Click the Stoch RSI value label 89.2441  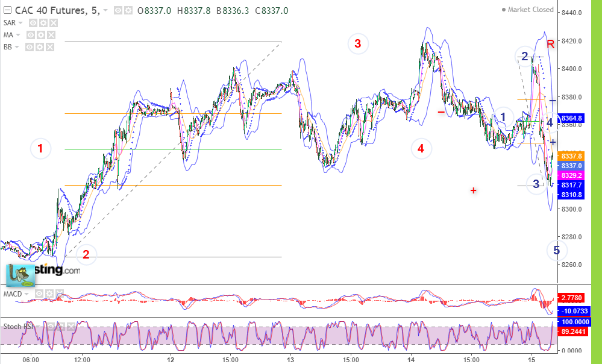coord(574,331)
